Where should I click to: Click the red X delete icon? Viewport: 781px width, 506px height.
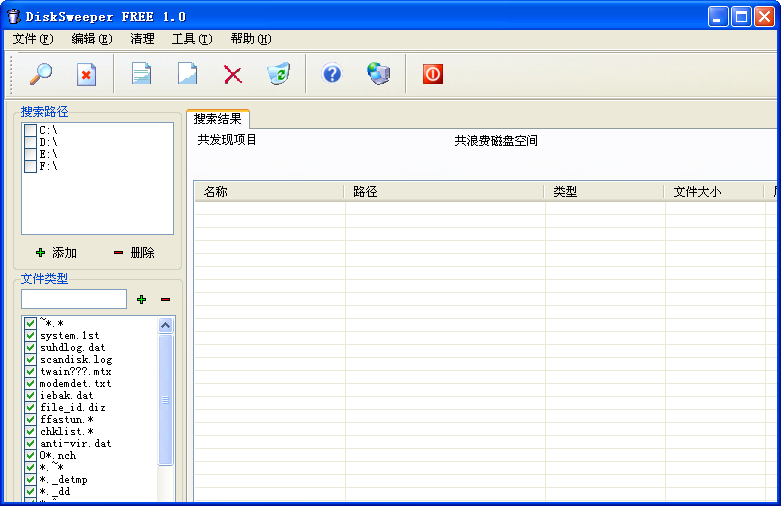point(233,74)
